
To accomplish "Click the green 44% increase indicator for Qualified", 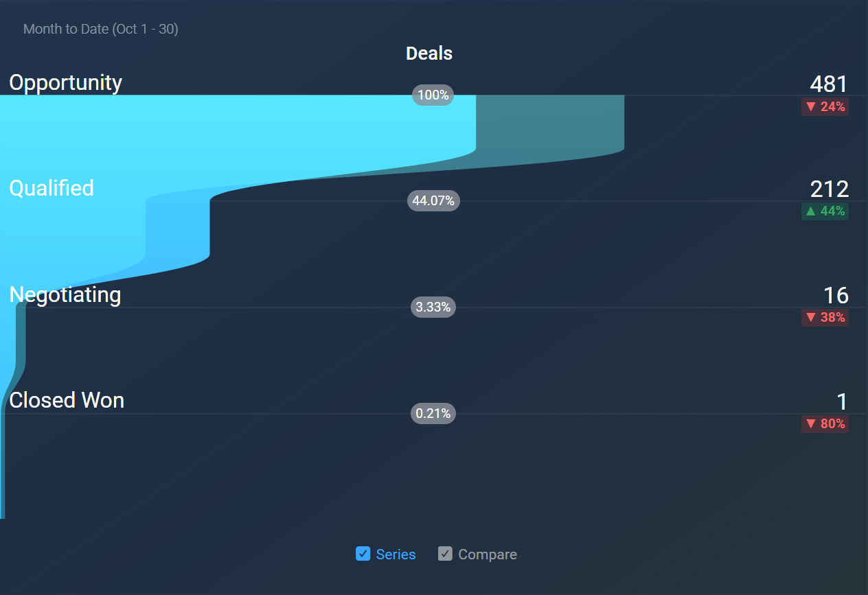I will [825, 211].
